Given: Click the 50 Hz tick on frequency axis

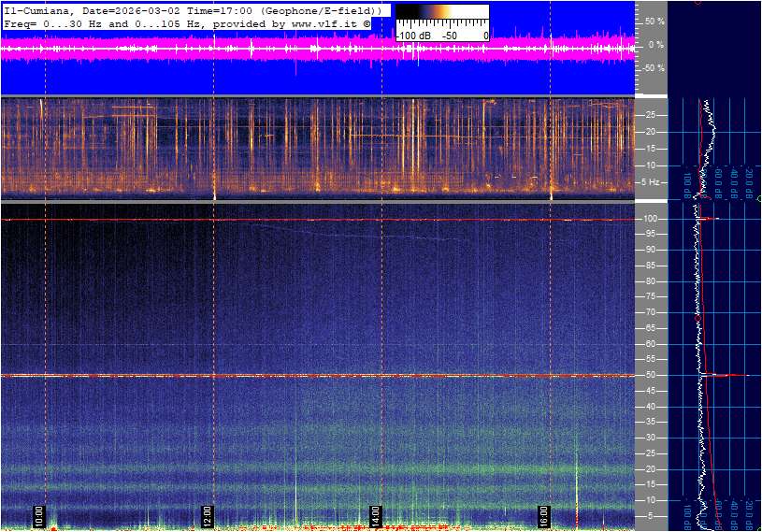Looking at the screenshot, I should (651, 376).
